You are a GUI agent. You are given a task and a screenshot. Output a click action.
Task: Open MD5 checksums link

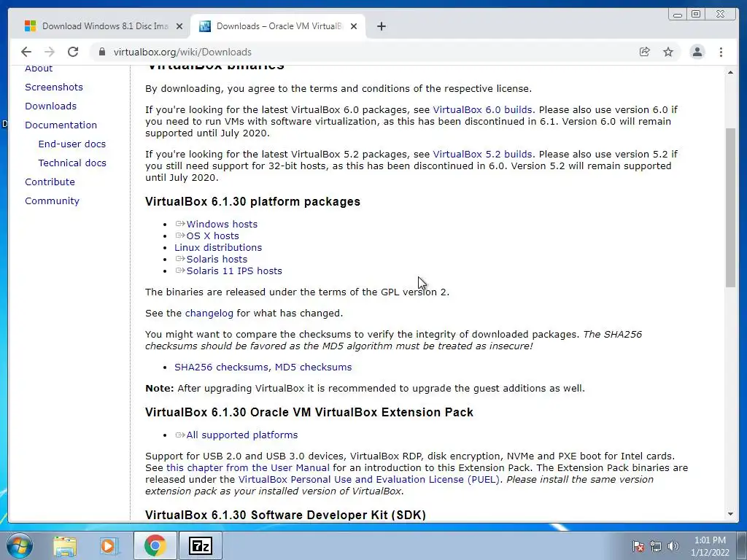[314, 367]
